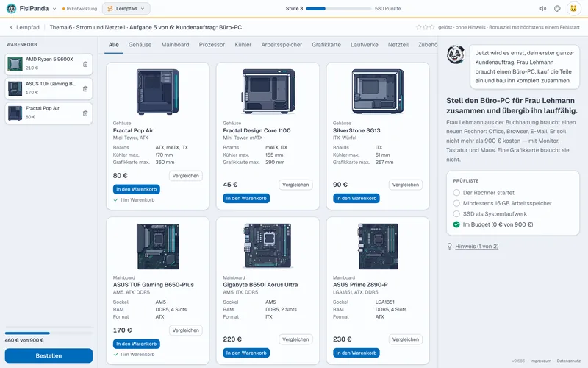Open the color theme palette icon
The height and width of the screenshot is (368, 588).
[x=557, y=8]
